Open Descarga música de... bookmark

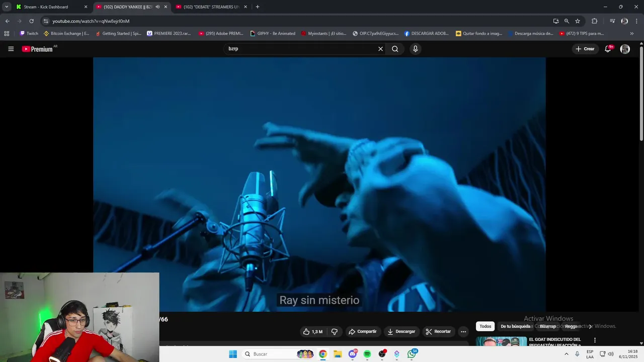[x=530, y=34]
